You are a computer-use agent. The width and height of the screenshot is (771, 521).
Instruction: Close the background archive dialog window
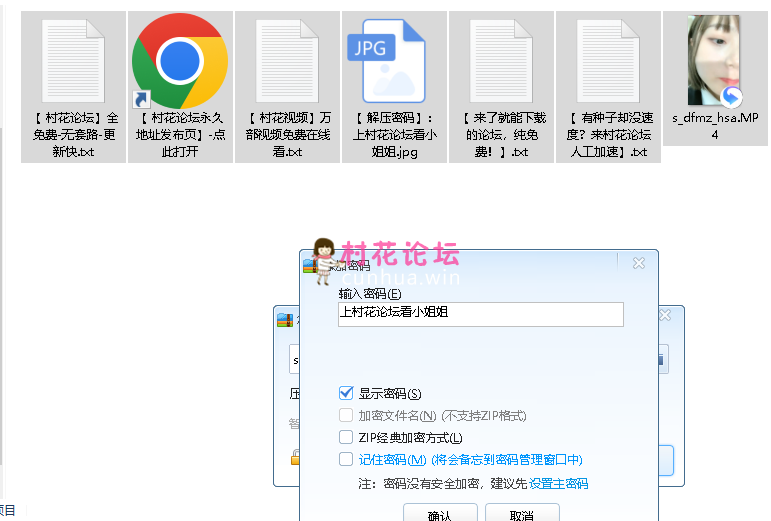tap(665, 315)
